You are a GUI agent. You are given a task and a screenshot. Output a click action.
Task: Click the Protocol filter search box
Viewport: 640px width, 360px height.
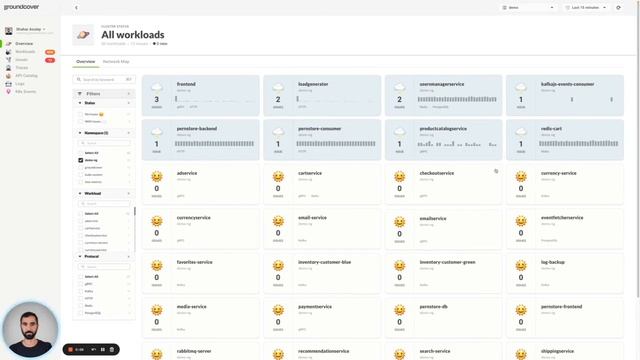tap(104, 267)
